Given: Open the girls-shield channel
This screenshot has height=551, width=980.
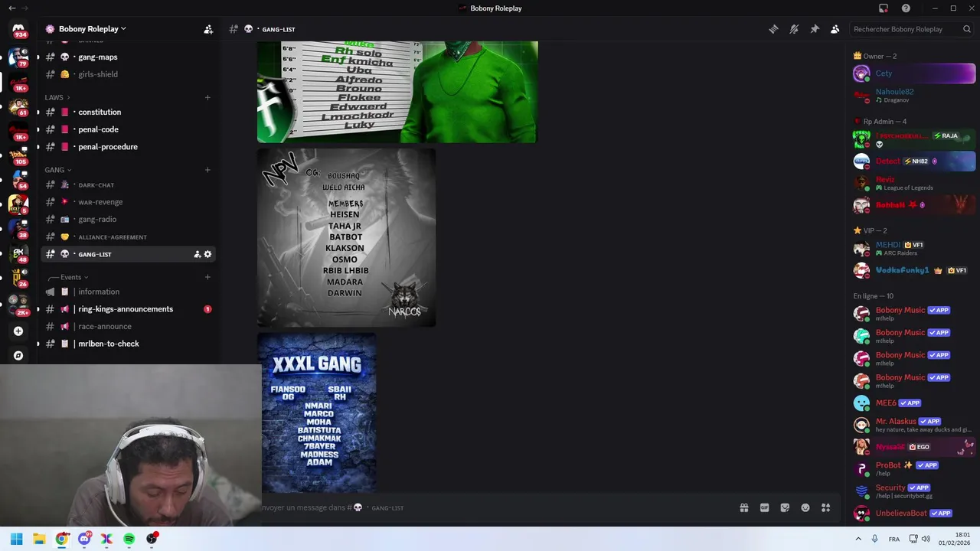Looking at the screenshot, I should click(128, 74).
